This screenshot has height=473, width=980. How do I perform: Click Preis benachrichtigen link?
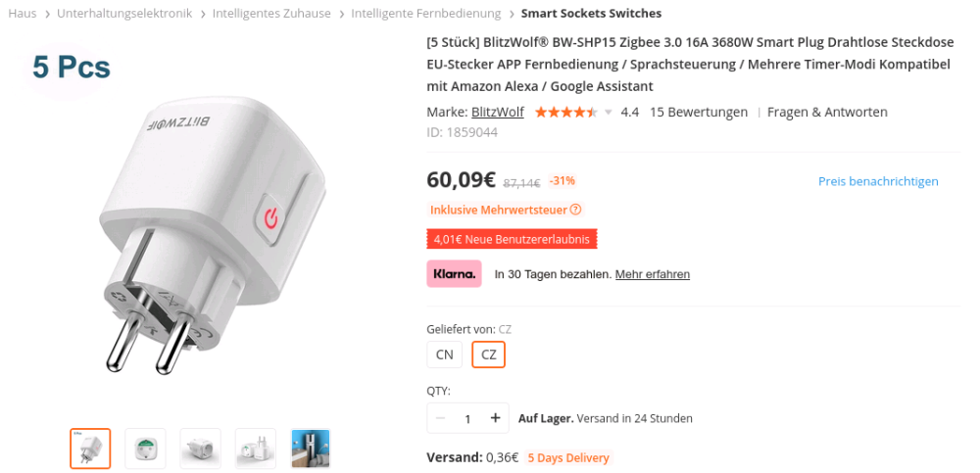878,181
